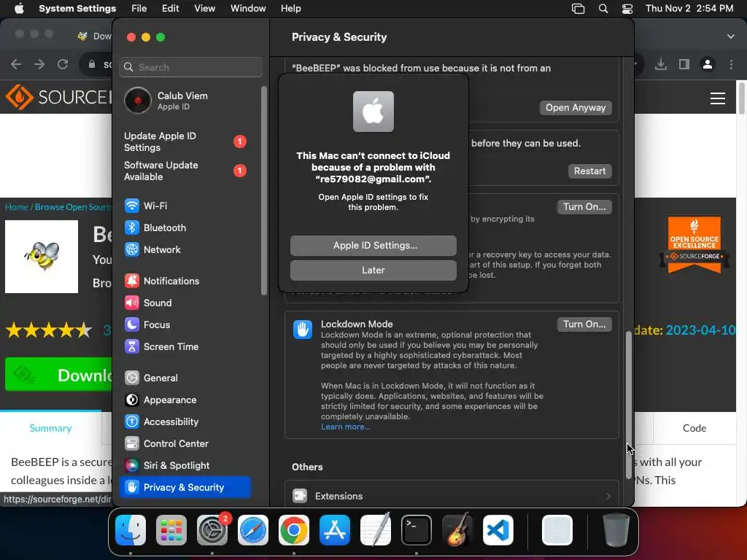Viewport: 747px width, 560px height.
Task: Open Finder from the Dock
Action: (131, 530)
